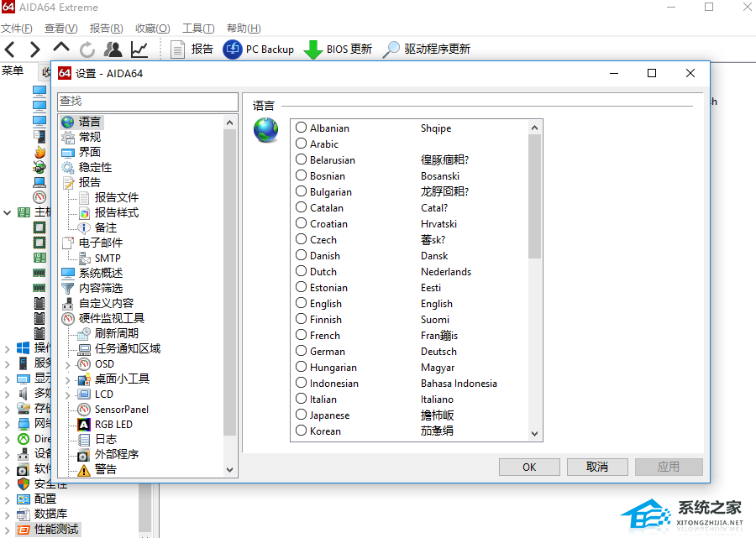Open the graph chart toolbar icon
Image resolution: width=756 pixels, height=538 pixels.
tap(139, 50)
